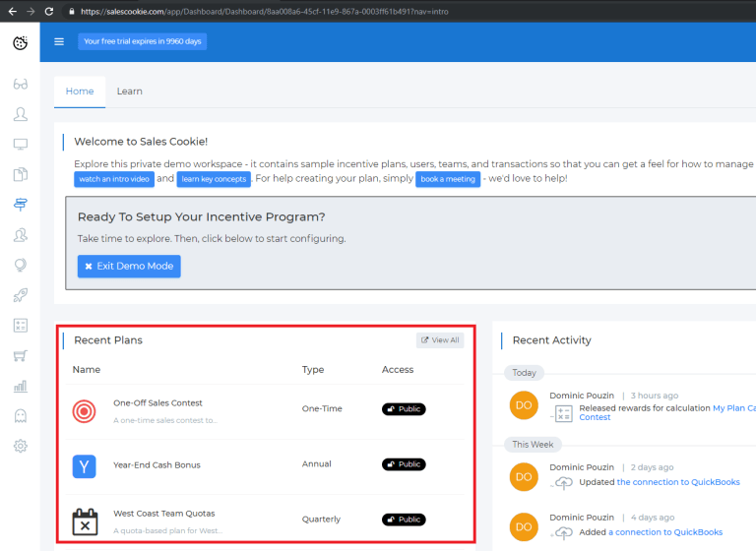
Task: Open the rocket icon in sidebar
Action: tap(20, 295)
